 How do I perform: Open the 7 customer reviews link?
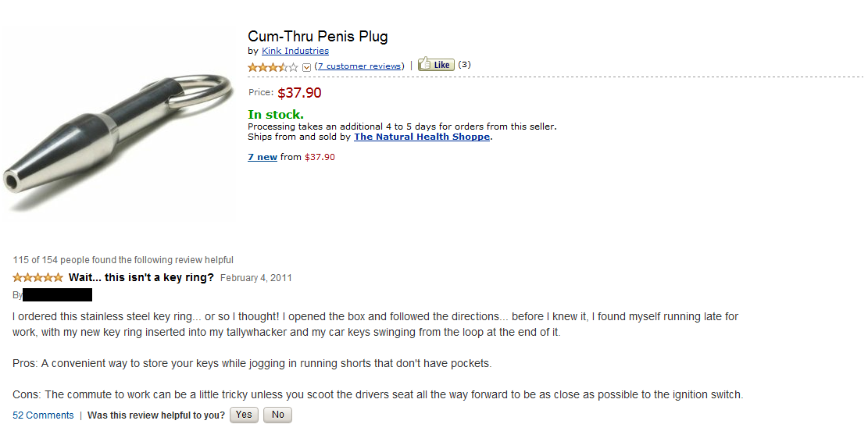click(359, 66)
